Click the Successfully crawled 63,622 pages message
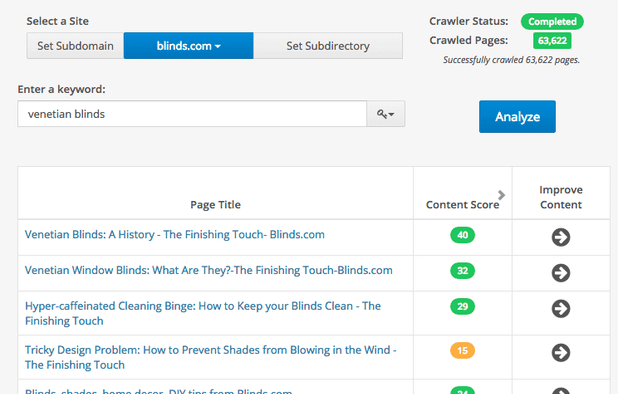This screenshot has height=394, width=618. [511, 60]
